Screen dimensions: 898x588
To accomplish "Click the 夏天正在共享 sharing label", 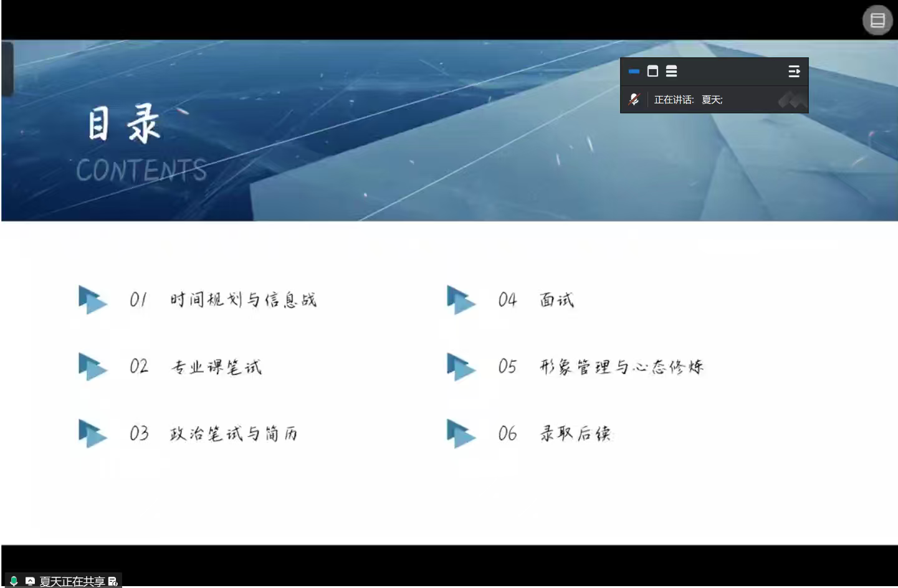I will (72, 581).
